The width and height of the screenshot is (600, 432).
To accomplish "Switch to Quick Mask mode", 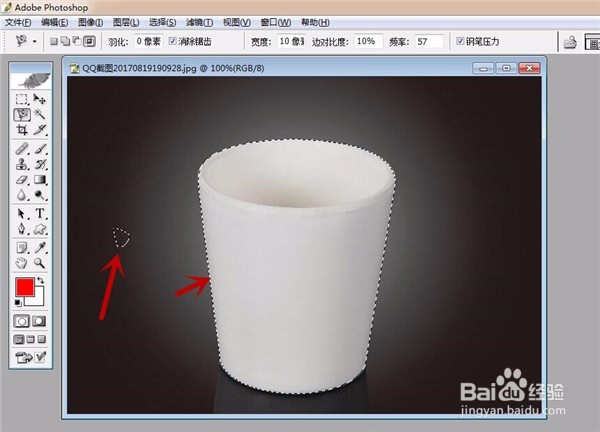I will (39, 321).
